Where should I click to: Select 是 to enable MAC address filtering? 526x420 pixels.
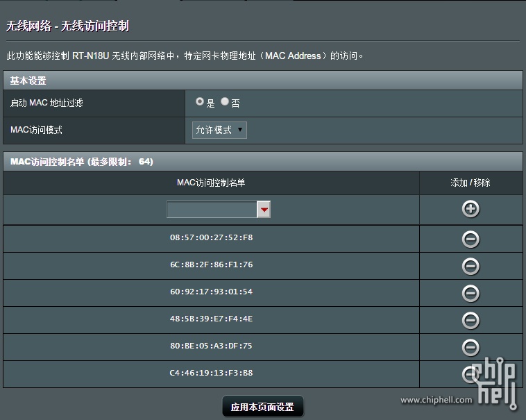(x=200, y=101)
